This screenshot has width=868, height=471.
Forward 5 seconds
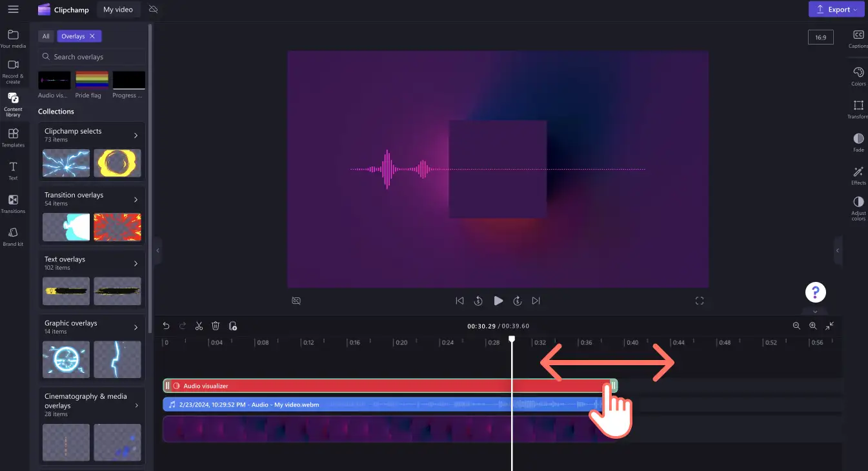517,301
